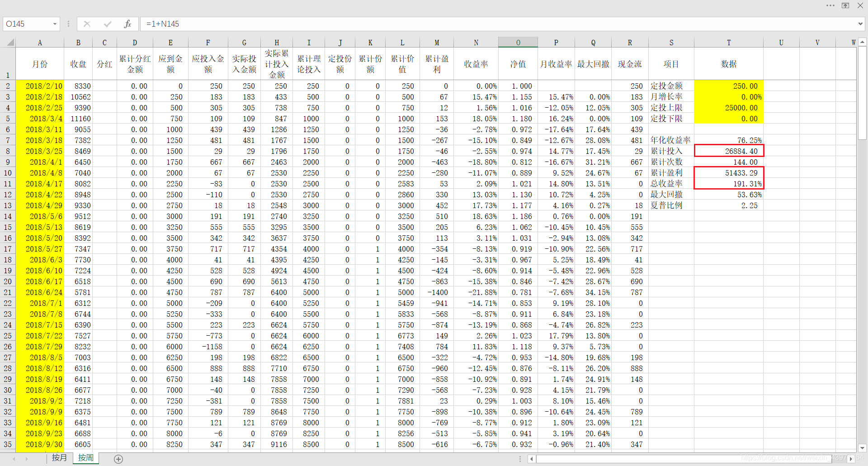
Task: Click the formula bar grip dots handle
Action: click(68, 24)
